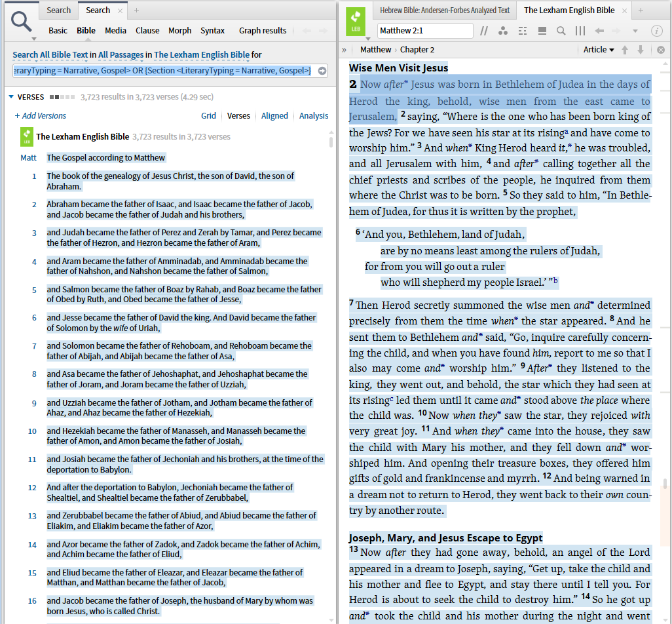Image resolution: width=672 pixels, height=624 pixels.
Task: Select the Clause search type
Action: pos(147,30)
